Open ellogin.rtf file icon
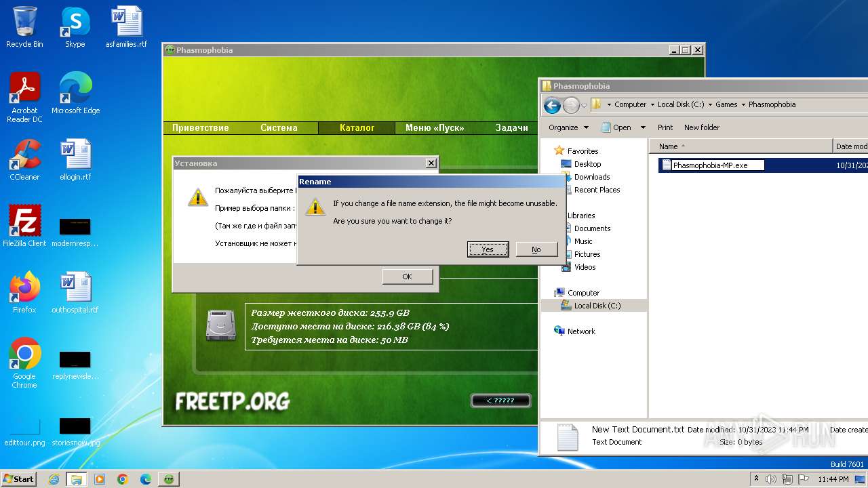This screenshot has width=868, height=488. [75, 160]
